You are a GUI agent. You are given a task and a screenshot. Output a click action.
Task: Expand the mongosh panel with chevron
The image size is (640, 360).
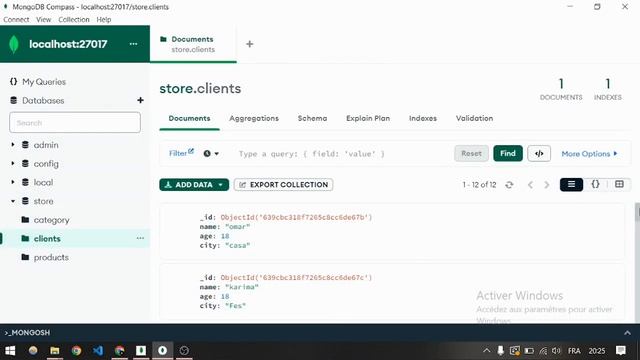coord(627,333)
